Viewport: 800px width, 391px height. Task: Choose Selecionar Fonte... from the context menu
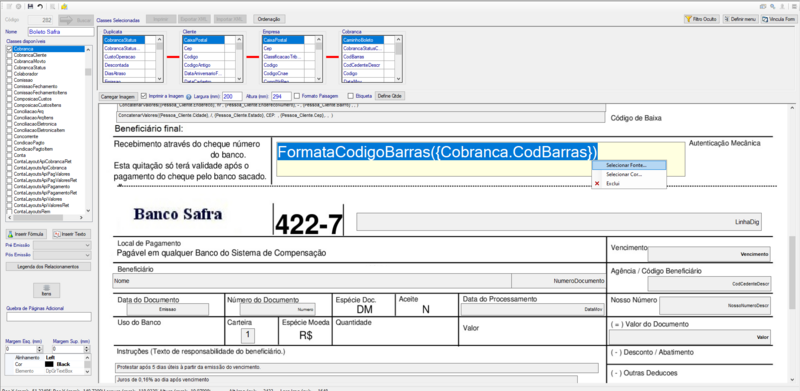click(629, 165)
